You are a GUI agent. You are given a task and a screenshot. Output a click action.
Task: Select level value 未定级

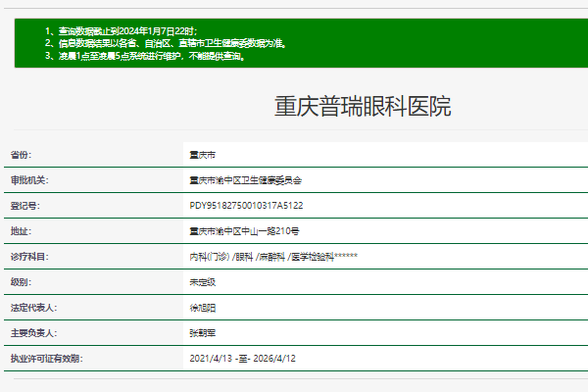pyautogui.click(x=203, y=282)
